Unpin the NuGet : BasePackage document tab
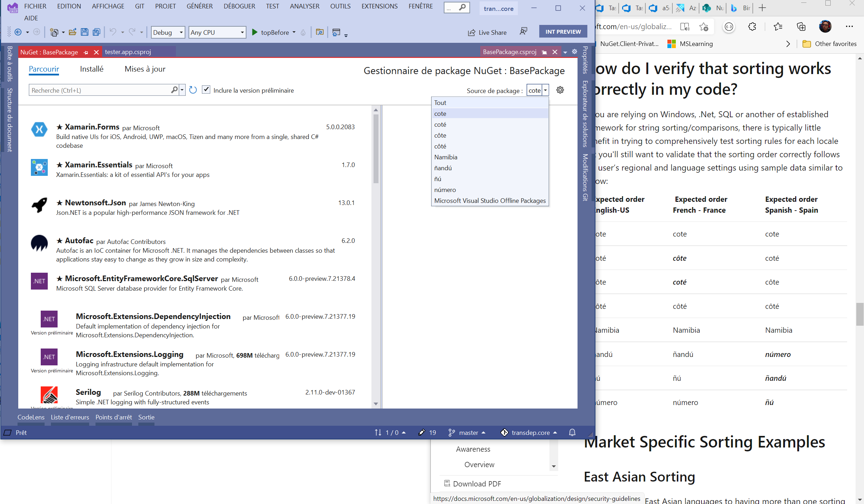 pyautogui.click(x=86, y=52)
